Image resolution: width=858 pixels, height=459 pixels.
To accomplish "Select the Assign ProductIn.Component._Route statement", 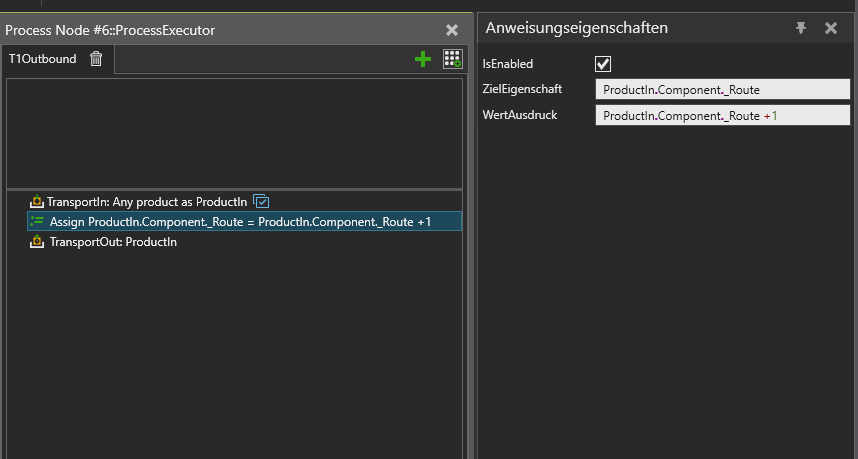I will coord(245,222).
